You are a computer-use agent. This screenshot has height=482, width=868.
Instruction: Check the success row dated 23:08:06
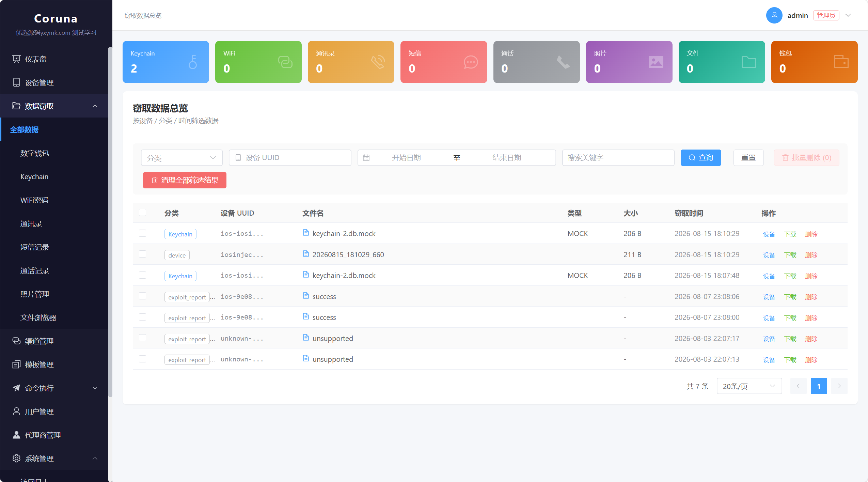(x=142, y=296)
